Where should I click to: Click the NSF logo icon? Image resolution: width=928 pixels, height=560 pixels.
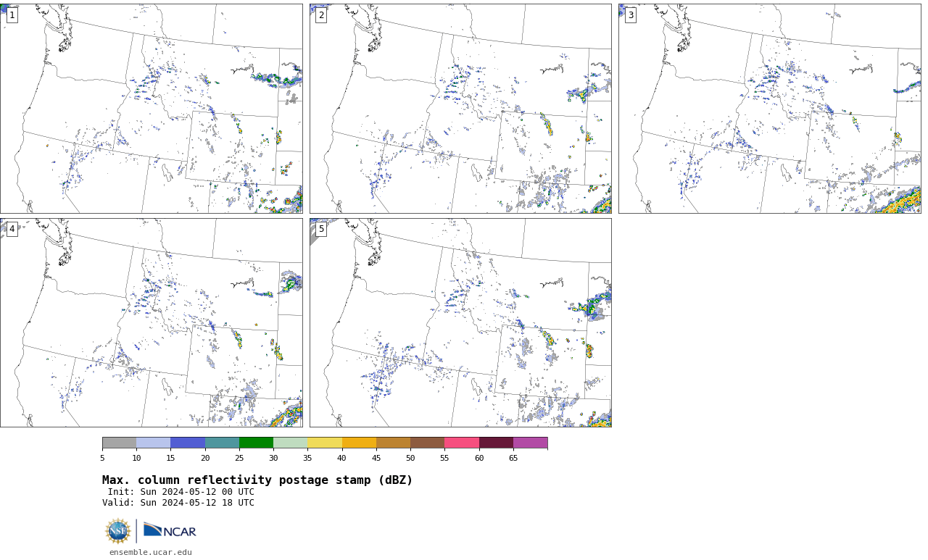pyautogui.click(x=118, y=531)
